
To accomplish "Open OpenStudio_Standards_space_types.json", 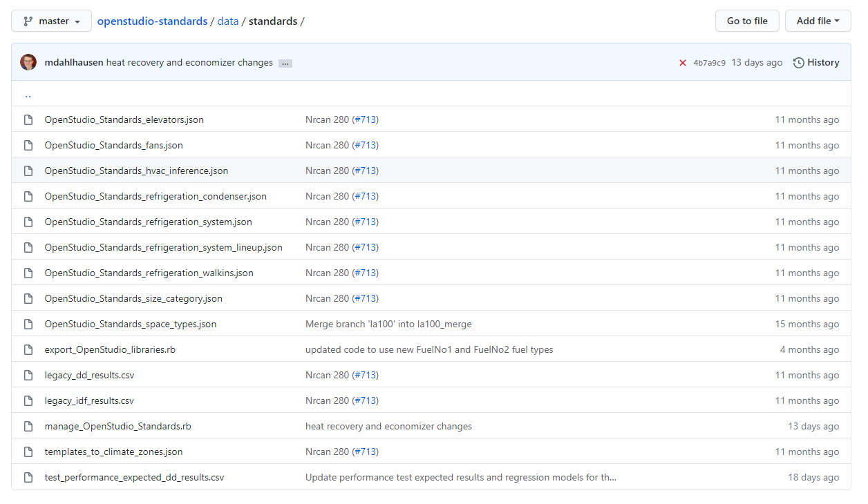I will click(x=131, y=324).
